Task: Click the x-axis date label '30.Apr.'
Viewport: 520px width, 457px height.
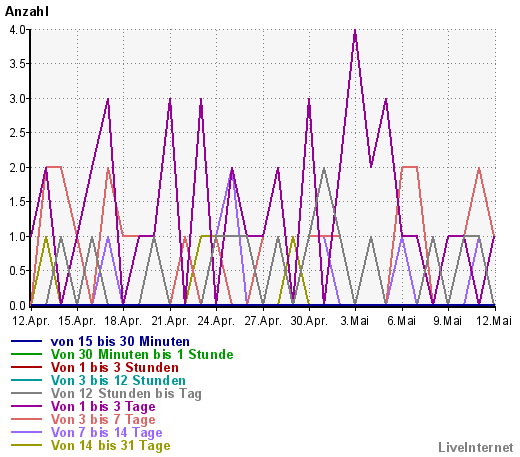Action: [309, 321]
